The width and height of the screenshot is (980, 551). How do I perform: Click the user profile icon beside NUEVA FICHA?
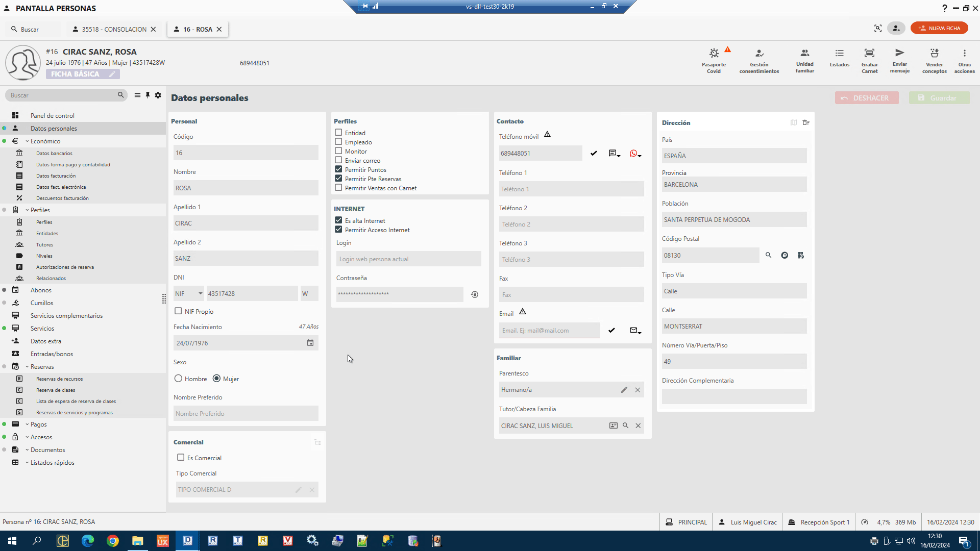896,29
